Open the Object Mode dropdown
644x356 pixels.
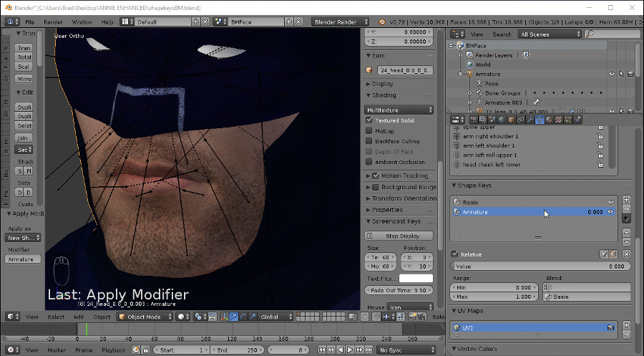[x=145, y=317]
